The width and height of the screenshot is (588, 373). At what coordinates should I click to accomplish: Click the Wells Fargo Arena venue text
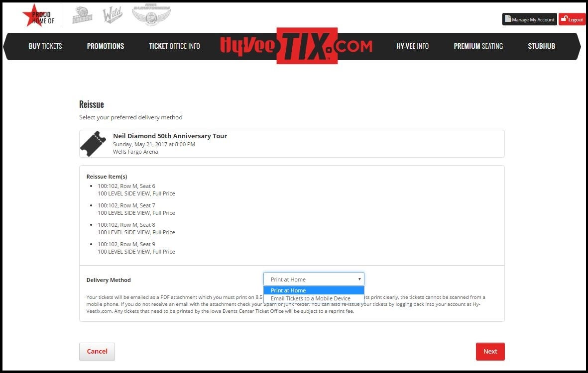point(135,152)
